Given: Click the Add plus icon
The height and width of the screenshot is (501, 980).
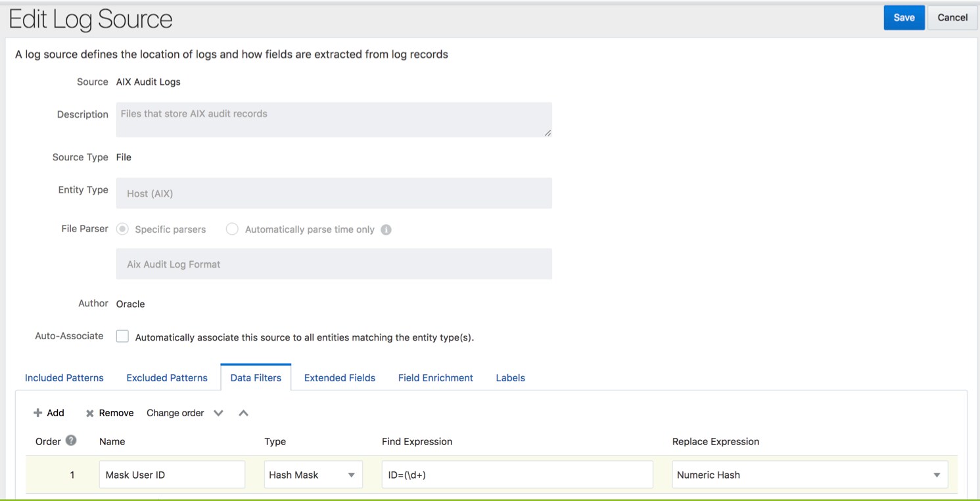Looking at the screenshot, I should coord(37,413).
